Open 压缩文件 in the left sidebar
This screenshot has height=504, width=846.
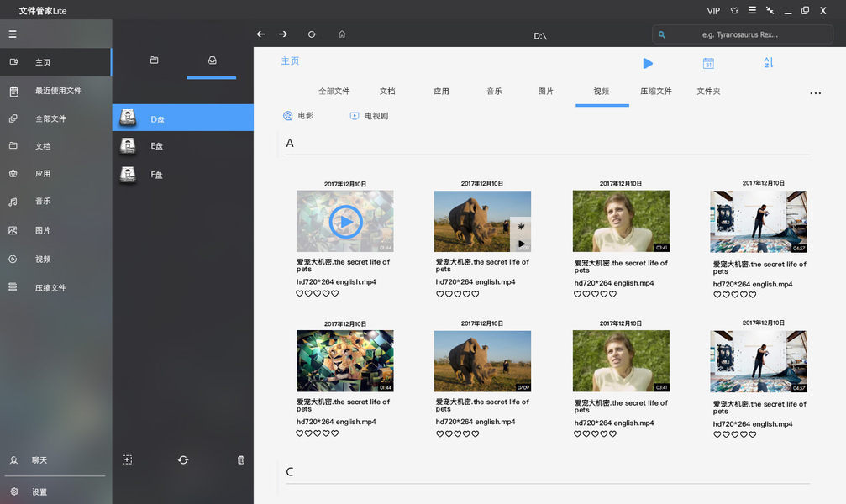55,287
